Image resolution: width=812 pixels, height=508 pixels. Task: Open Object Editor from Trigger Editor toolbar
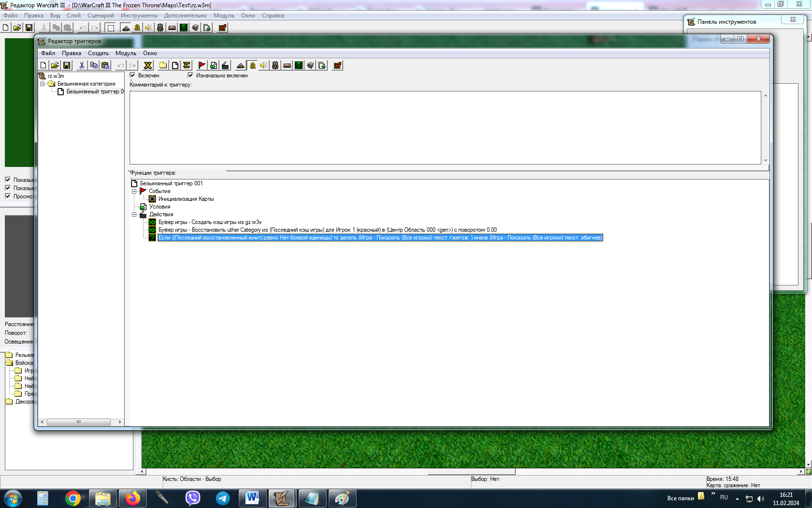click(x=275, y=65)
